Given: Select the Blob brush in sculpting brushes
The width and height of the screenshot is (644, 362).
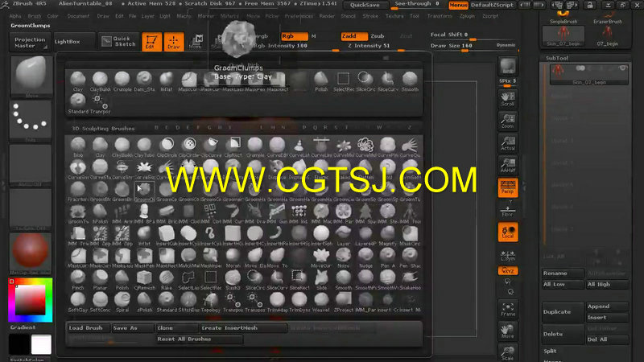Looking at the screenshot, I should [x=77, y=146].
